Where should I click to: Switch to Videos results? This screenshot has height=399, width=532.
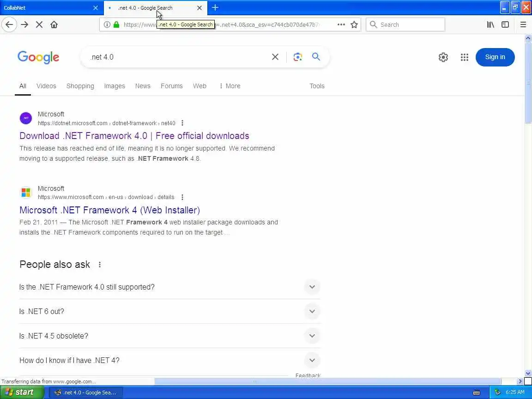click(46, 86)
